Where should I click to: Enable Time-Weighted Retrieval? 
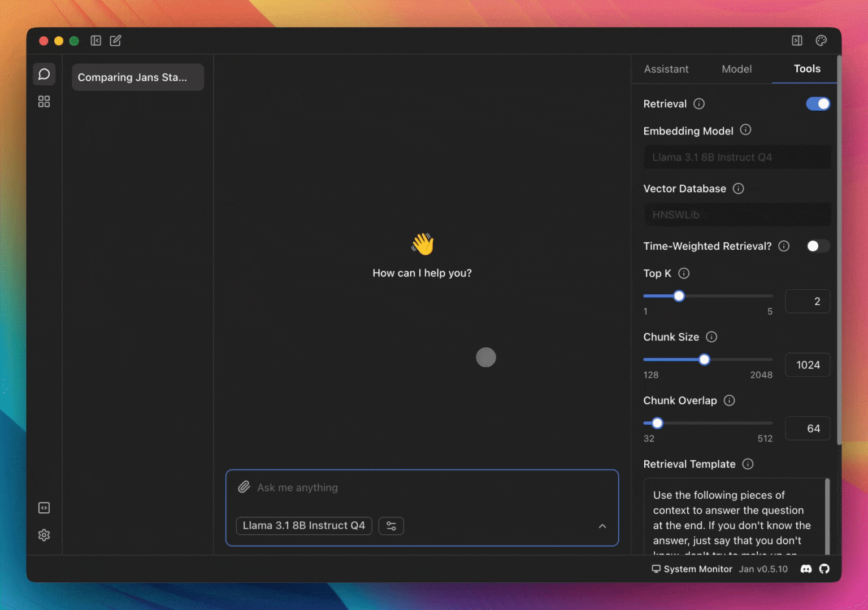[818, 246]
